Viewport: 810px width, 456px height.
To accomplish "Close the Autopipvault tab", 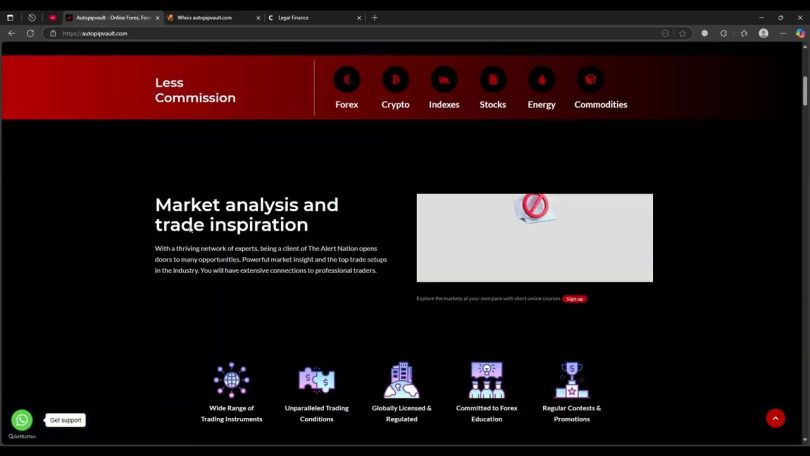I will pyautogui.click(x=158, y=18).
